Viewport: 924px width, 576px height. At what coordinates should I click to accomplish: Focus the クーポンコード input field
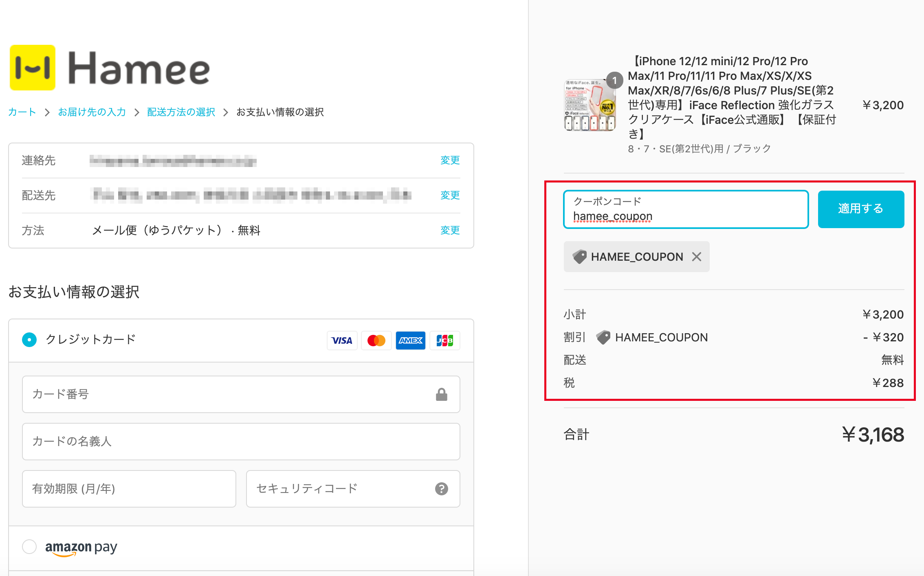coord(686,209)
